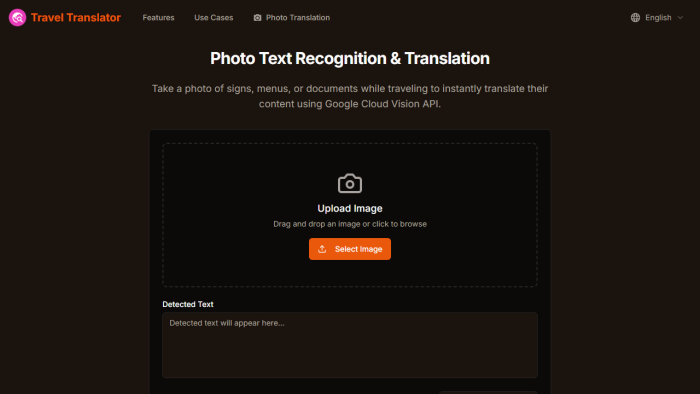Go to the Use Cases menu item
The height and width of the screenshot is (394, 700).
pyautogui.click(x=213, y=17)
